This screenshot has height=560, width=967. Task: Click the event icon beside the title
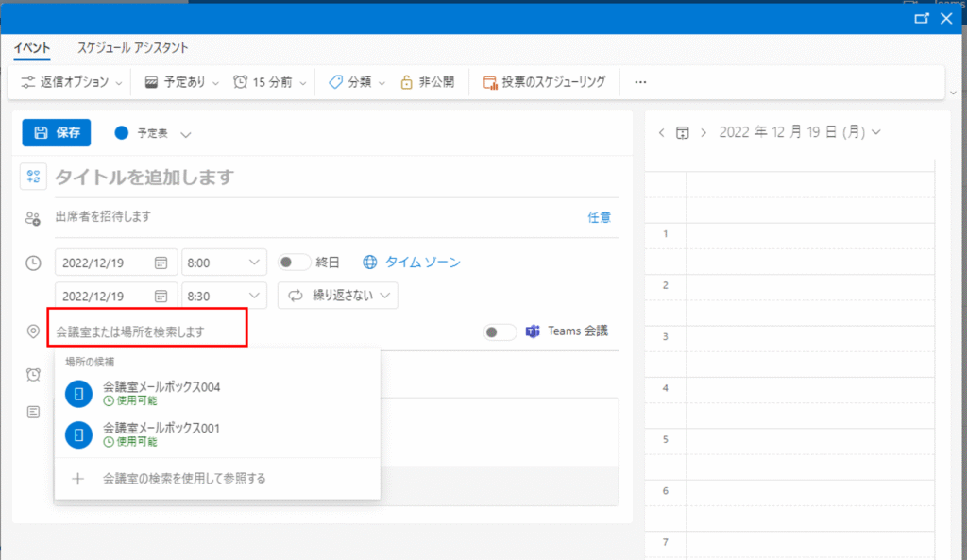(33, 177)
